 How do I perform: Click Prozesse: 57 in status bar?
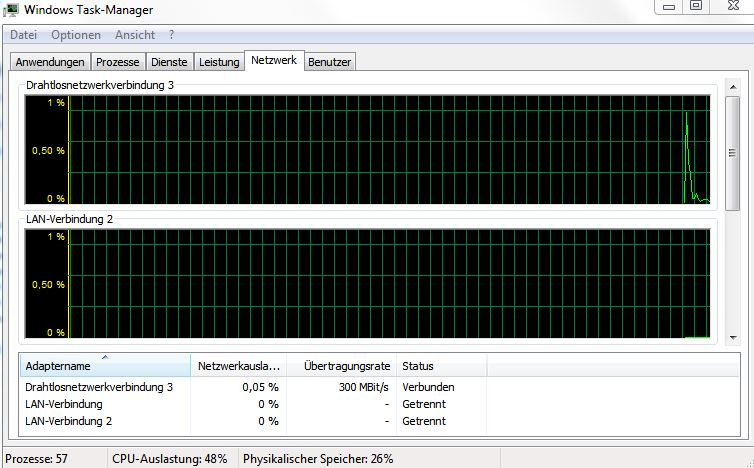point(37,459)
